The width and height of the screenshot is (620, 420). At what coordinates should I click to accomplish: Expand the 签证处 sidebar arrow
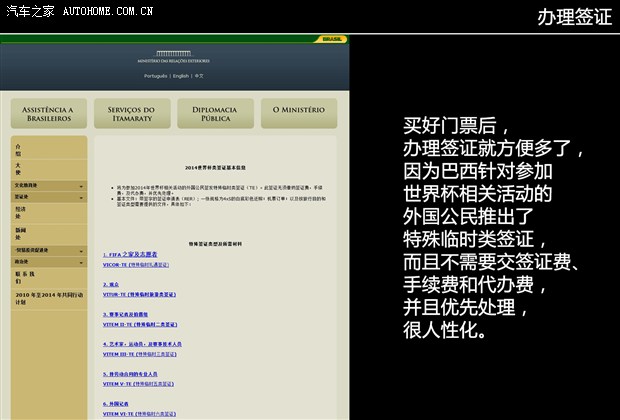point(81,198)
